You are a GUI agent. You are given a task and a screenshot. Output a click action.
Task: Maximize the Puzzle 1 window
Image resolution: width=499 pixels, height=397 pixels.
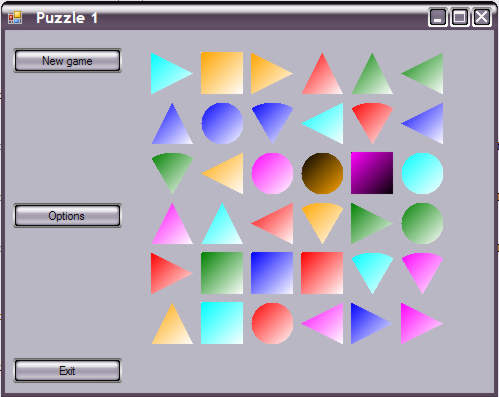point(459,17)
